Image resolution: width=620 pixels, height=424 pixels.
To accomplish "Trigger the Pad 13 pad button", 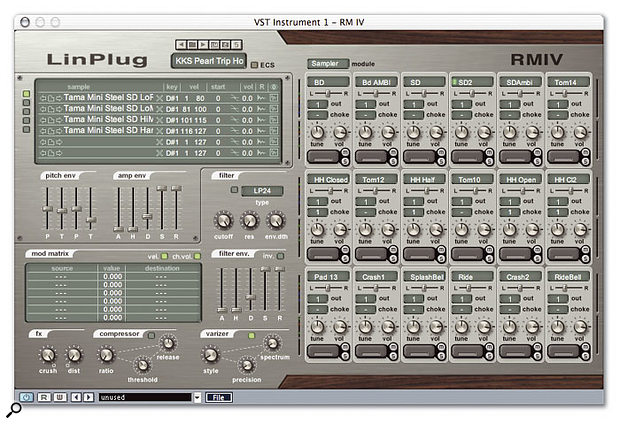I will [323, 351].
